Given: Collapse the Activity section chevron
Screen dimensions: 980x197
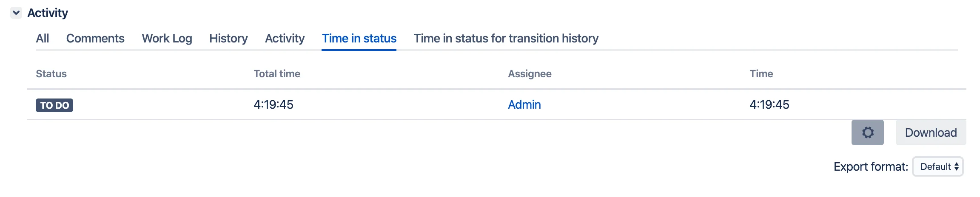Looking at the screenshot, I should (16, 13).
